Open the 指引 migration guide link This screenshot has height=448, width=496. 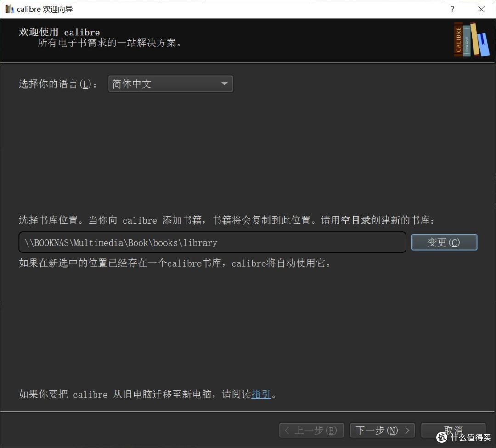point(261,394)
